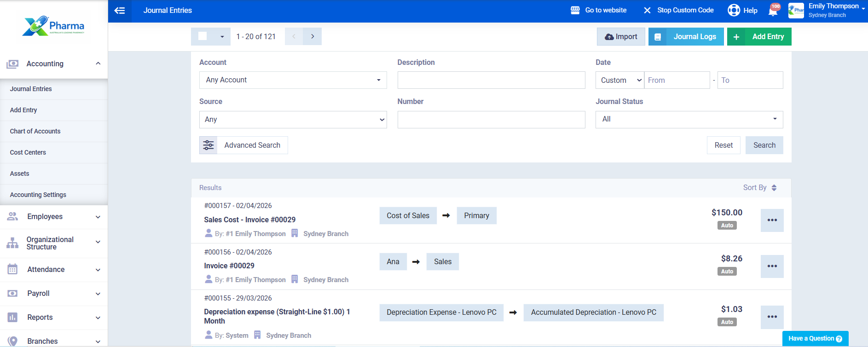
Task: Click the Help lifebuoy icon
Action: pos(734,10)
